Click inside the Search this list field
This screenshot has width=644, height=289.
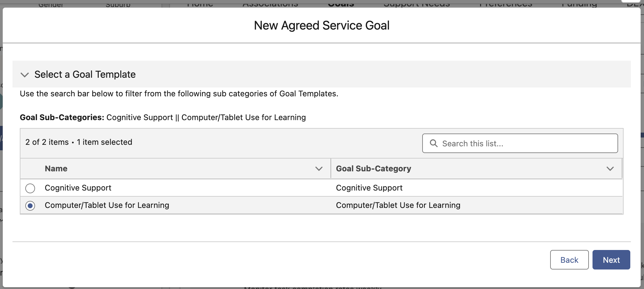[x=518, y=143]
